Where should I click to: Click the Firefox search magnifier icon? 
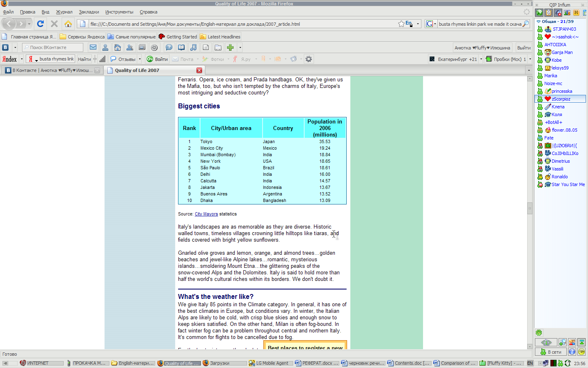coord(526,24)
